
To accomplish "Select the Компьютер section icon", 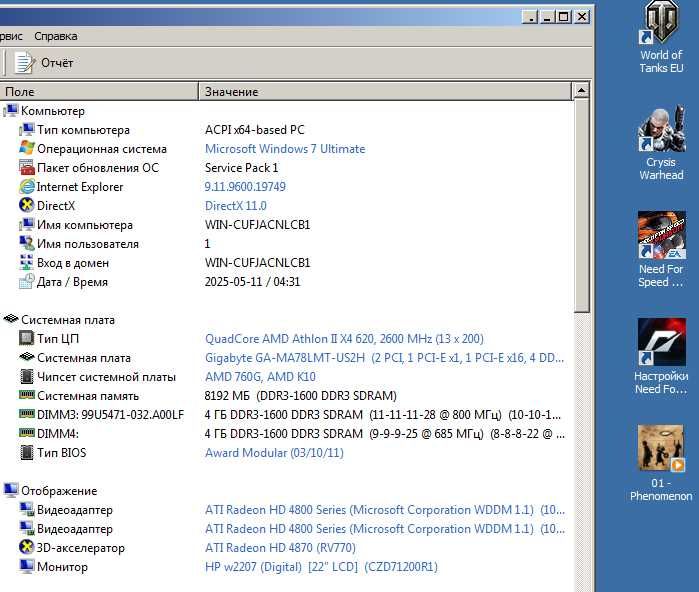I will pos(11,111).
